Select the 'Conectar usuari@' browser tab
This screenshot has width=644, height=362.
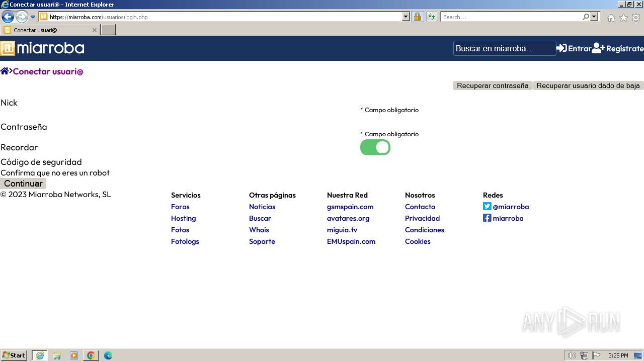coord(50,30)
